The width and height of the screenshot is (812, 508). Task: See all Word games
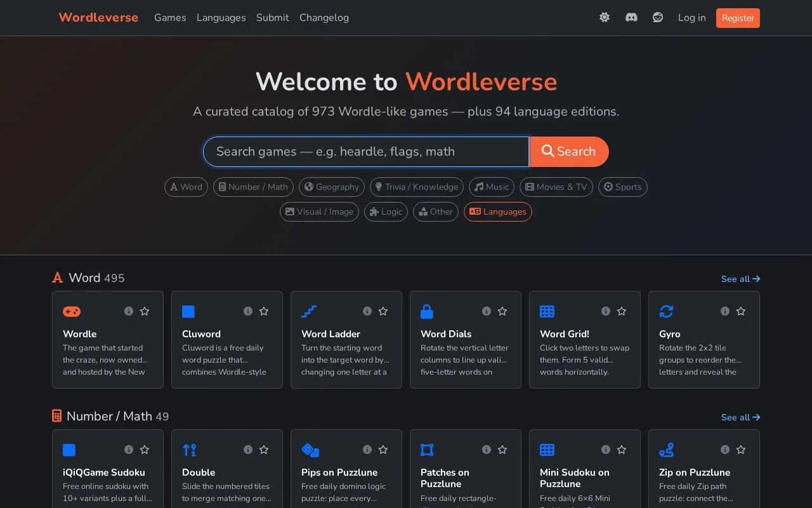740,279
